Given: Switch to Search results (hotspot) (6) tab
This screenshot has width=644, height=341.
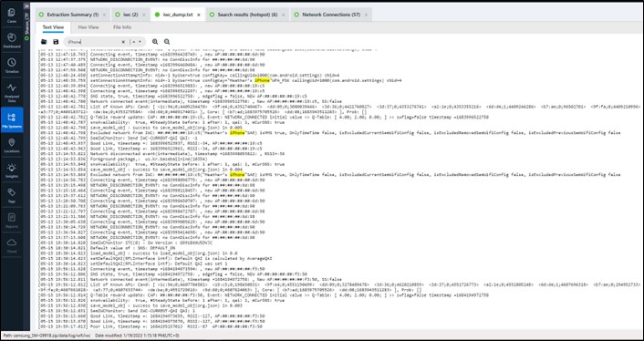Looking at the screenshot, I should (x=247, y=15).
